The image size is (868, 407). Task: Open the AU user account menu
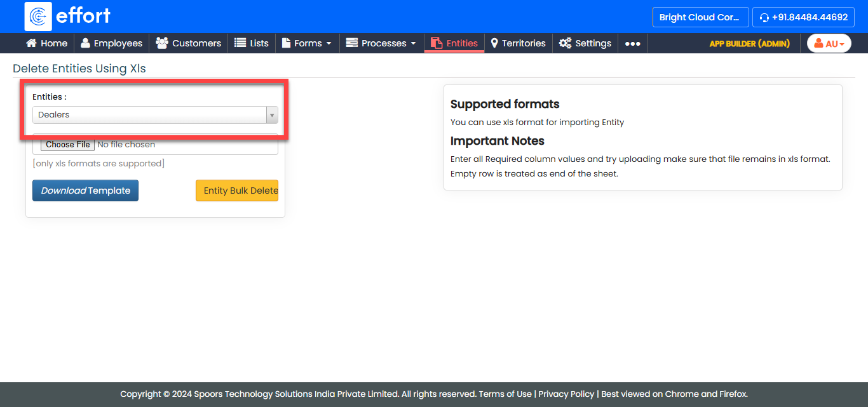point(829,44)
